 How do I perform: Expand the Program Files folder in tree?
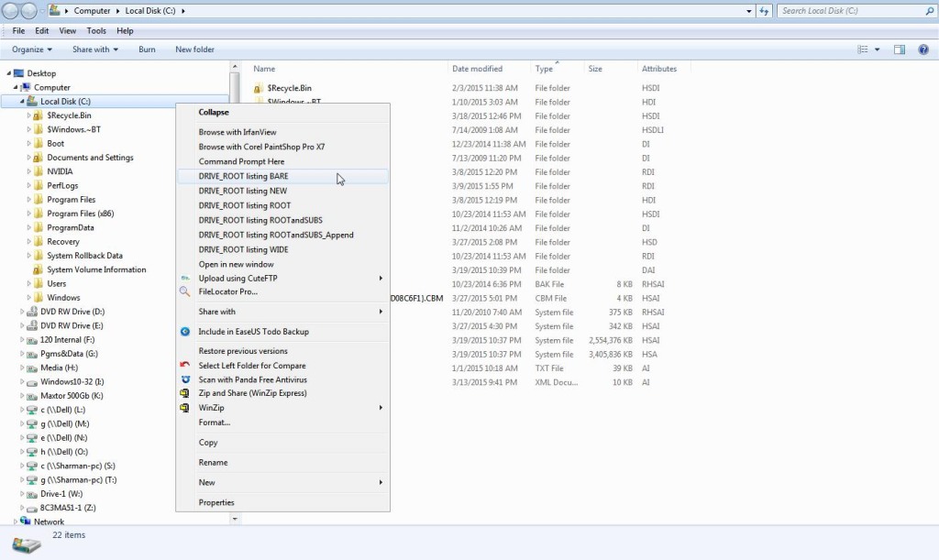click(x=28, y=200)
